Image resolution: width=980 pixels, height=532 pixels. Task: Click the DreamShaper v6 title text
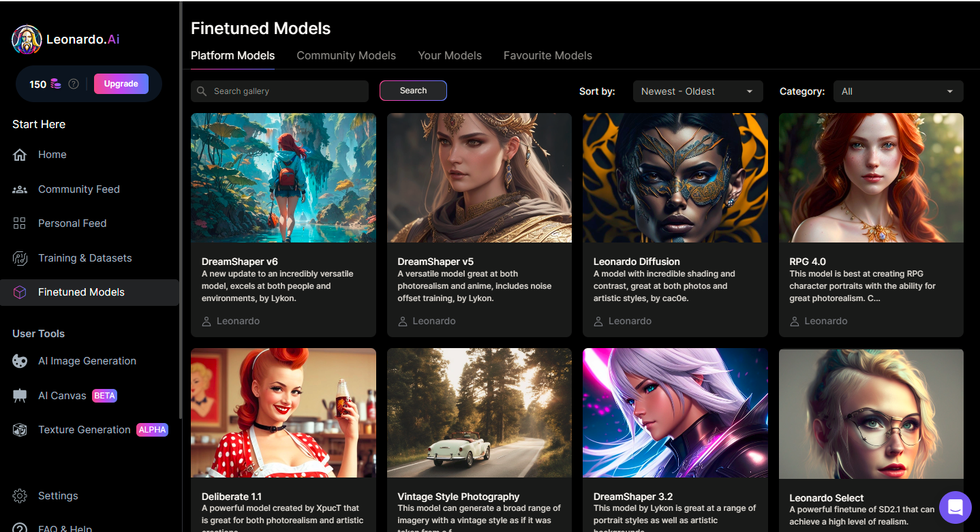(240, 262)
